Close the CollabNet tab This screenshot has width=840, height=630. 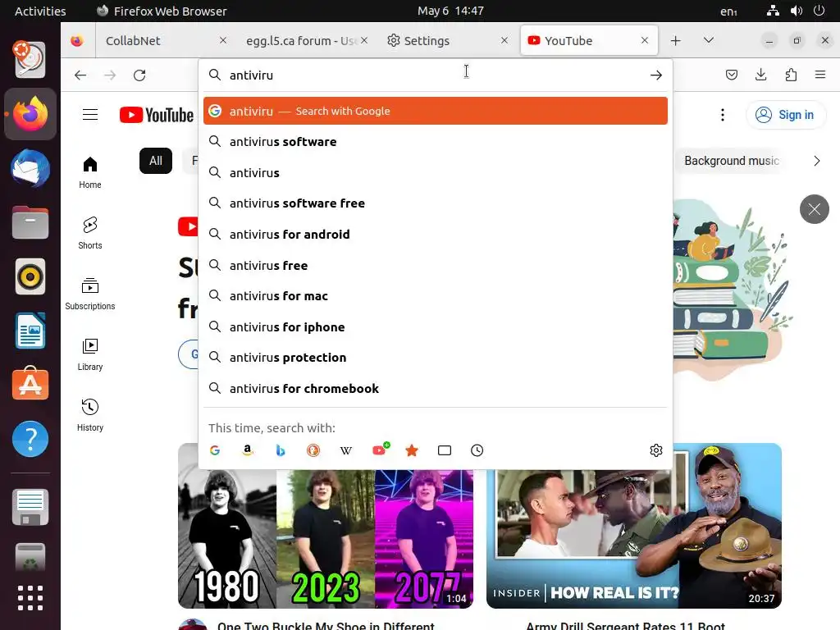click(223, 40)
